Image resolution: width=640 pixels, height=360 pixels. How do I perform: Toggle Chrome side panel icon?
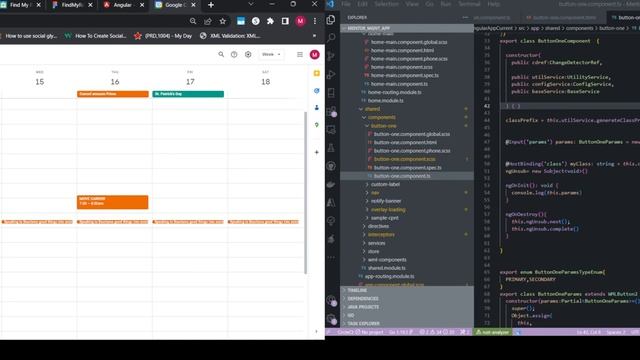(285, 21)
